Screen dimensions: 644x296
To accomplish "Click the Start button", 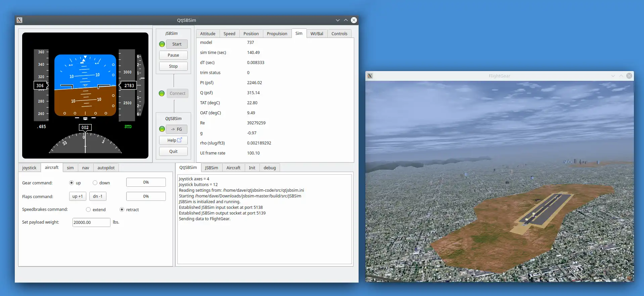I will tap(177, 44).
